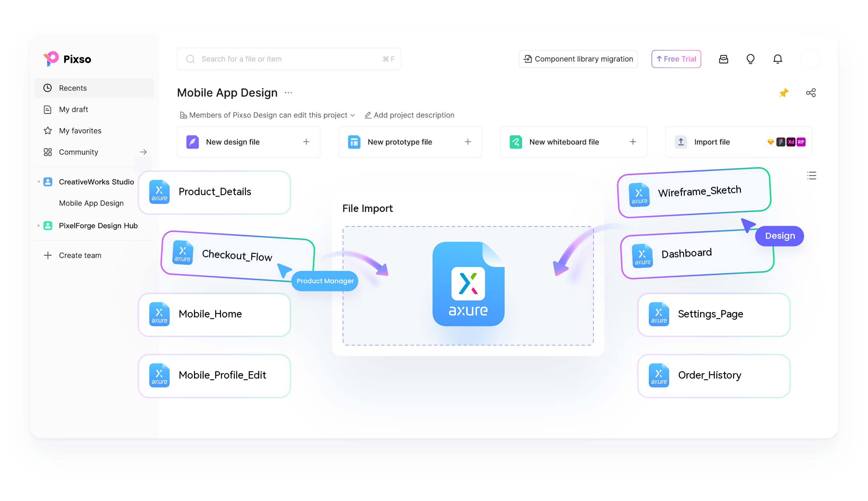Click the Figma format icon
The height and width of the screenshot is (501, 868).
781,142
